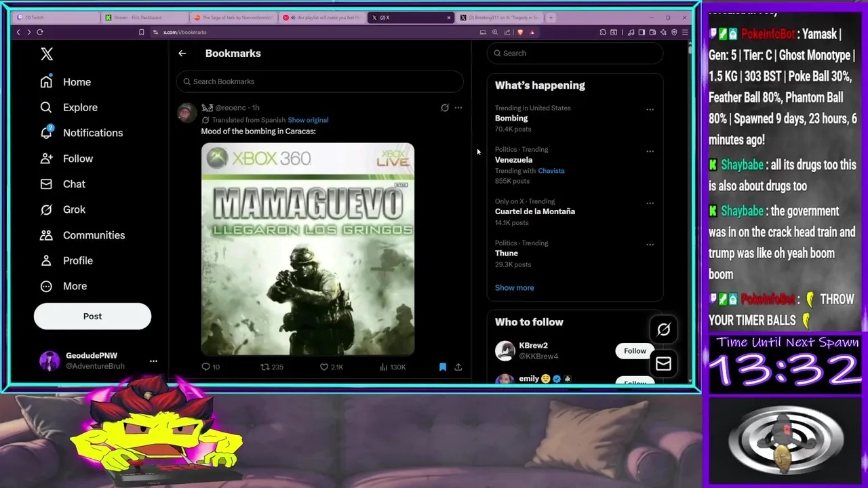Open the browser hamburger menu
Screen dimensions: 868x488
click(685, 32)
